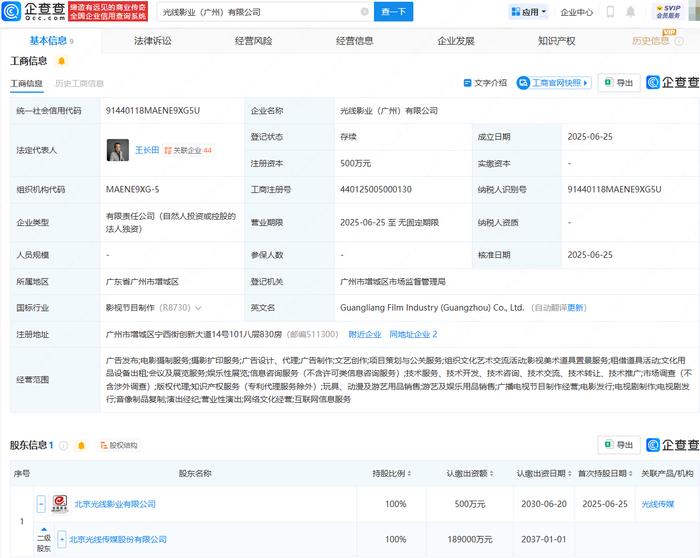
Task: Open SVIP 会员服务 badge
Action: click(x=668, y=12)
